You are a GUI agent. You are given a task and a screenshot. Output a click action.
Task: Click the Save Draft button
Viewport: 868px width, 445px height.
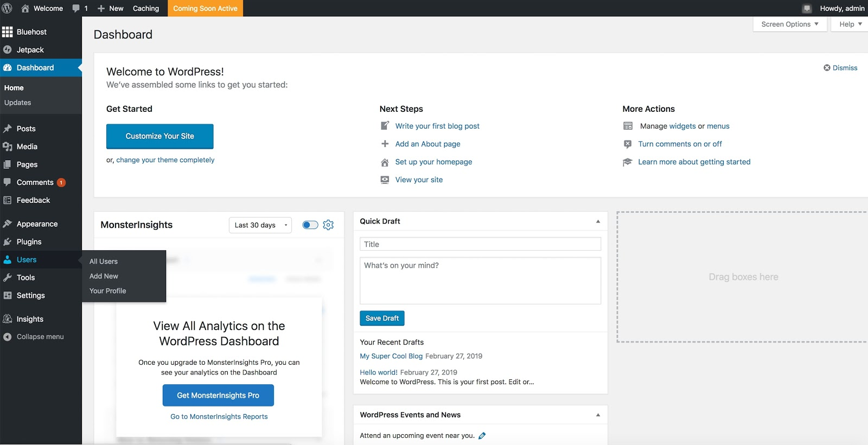point(382,319)
